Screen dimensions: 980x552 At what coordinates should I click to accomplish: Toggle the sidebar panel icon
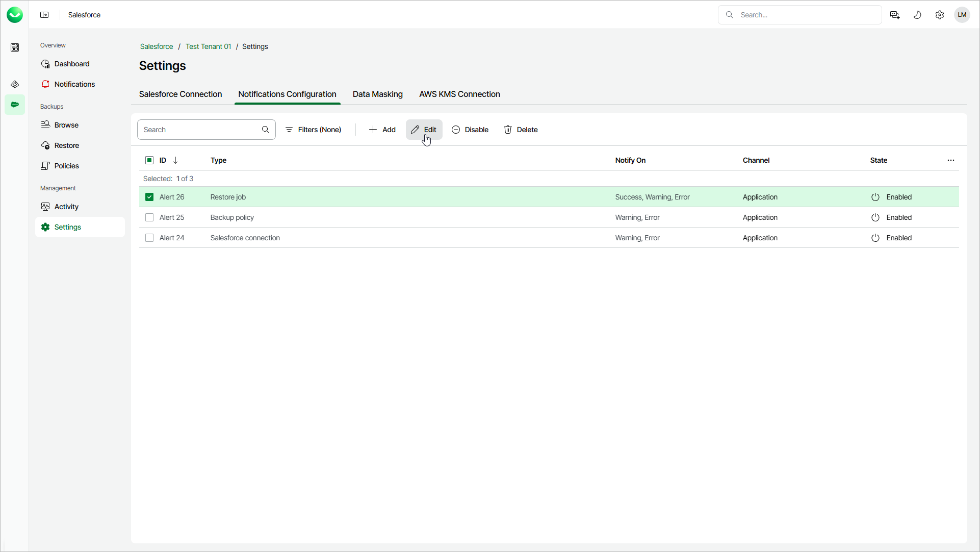(44, 15)
